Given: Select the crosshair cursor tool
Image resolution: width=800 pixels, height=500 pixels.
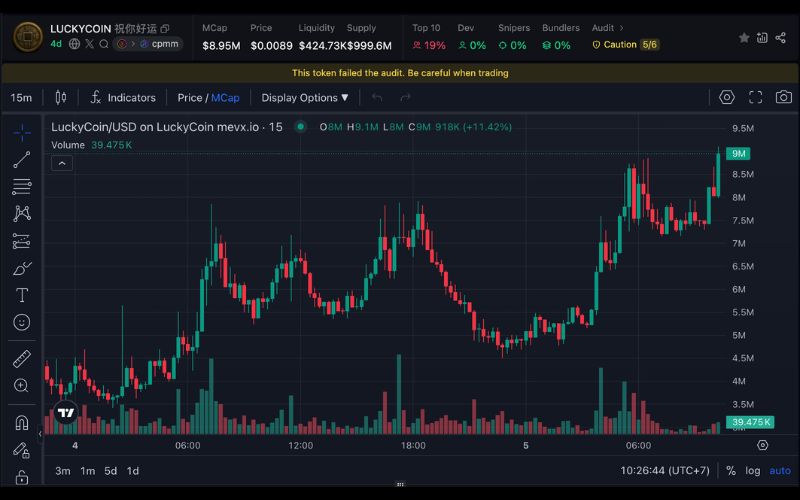Looking at the screenshot, I should 22,133.
